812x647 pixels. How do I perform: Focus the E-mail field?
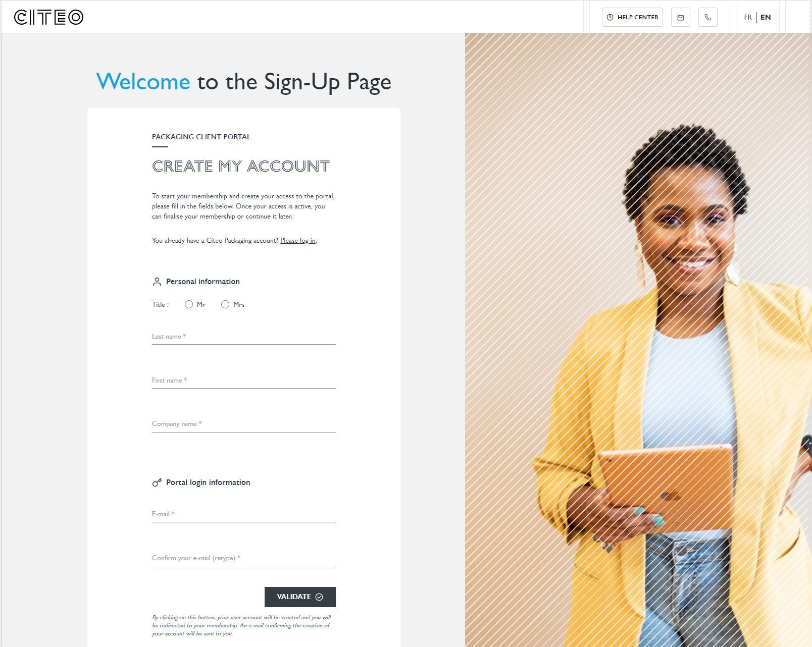[x=244, y=514]
